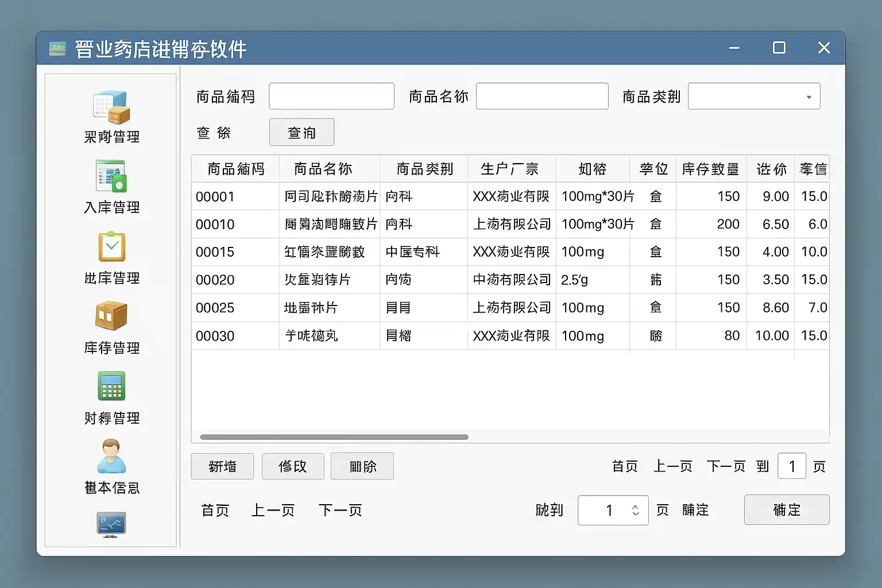Open the calculator finance management icon
This screenshot has height=588, width=882.
pyautogui.click(x=111, y=386)
